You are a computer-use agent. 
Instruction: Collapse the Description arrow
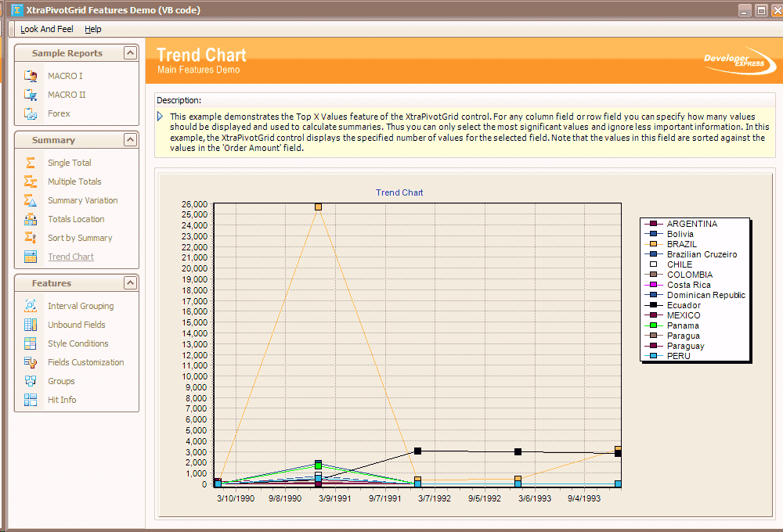pyautogui.click(x=160, y=117)
